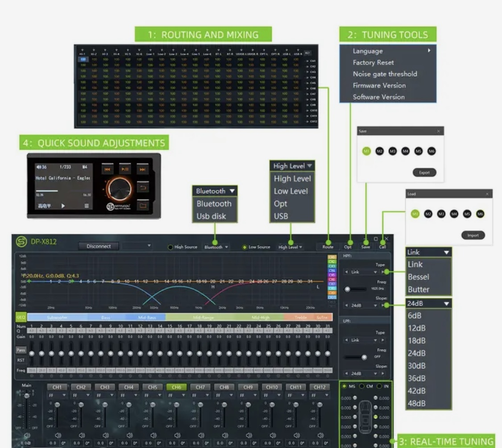Click the GEQ icon beside band labels

coord(21,318)
